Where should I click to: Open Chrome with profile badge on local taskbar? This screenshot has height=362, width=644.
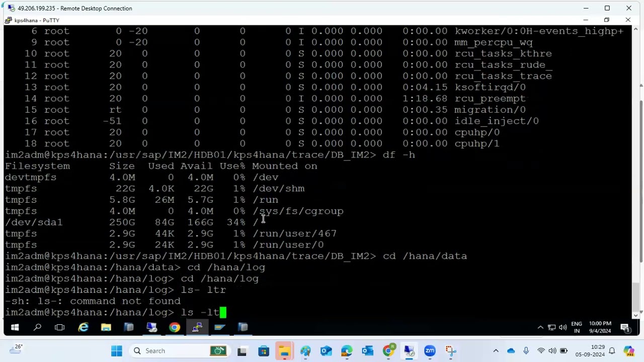pos(388,351)
